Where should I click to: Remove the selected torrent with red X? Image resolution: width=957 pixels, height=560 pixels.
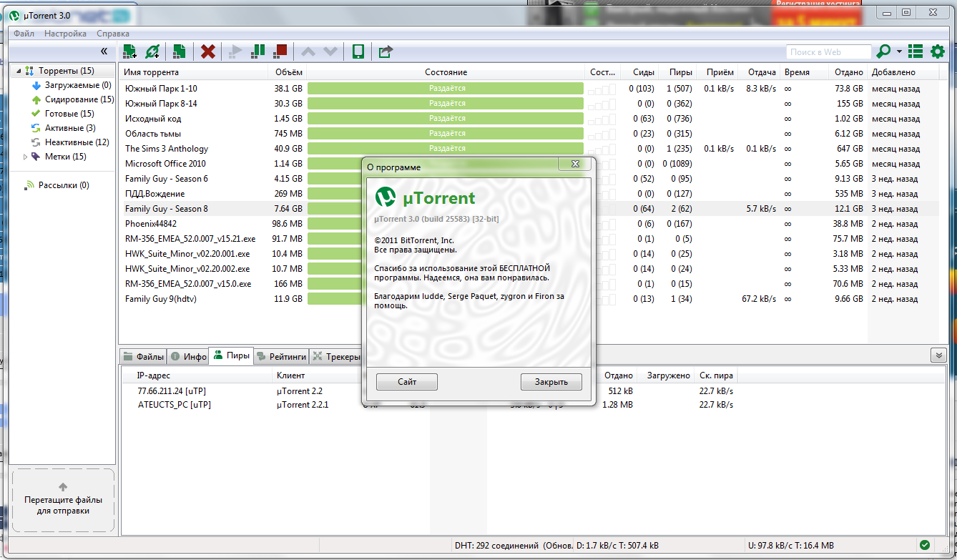(x=208, y=51)
